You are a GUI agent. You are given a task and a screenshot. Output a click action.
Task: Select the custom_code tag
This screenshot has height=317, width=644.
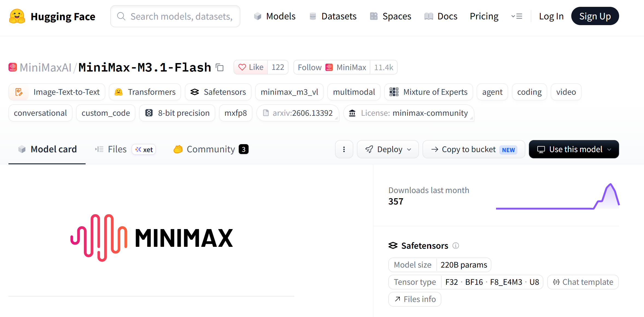tap(106, 113)
